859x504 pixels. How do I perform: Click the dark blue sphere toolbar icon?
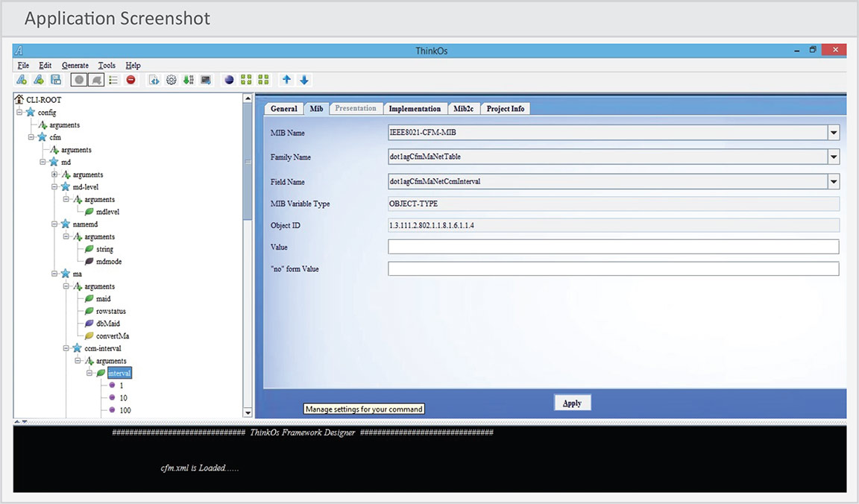point(229,80)
